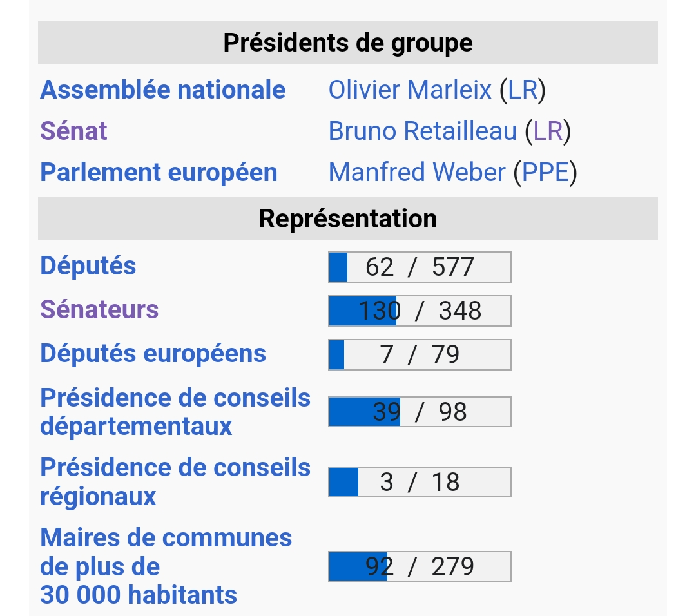Open Bruno Retailleau's page
Image resolution: width=696 pixels, height=616 pixels.
click(x=423, y=131)
